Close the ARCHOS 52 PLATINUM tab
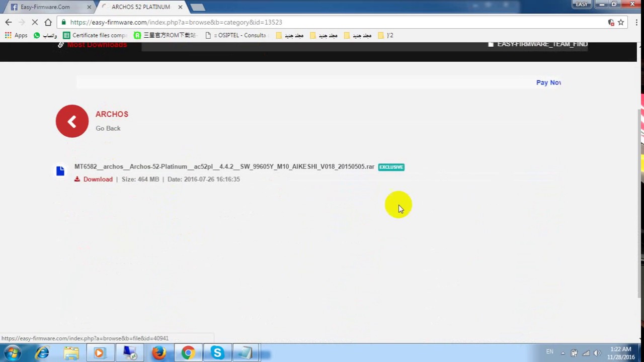 180,7
